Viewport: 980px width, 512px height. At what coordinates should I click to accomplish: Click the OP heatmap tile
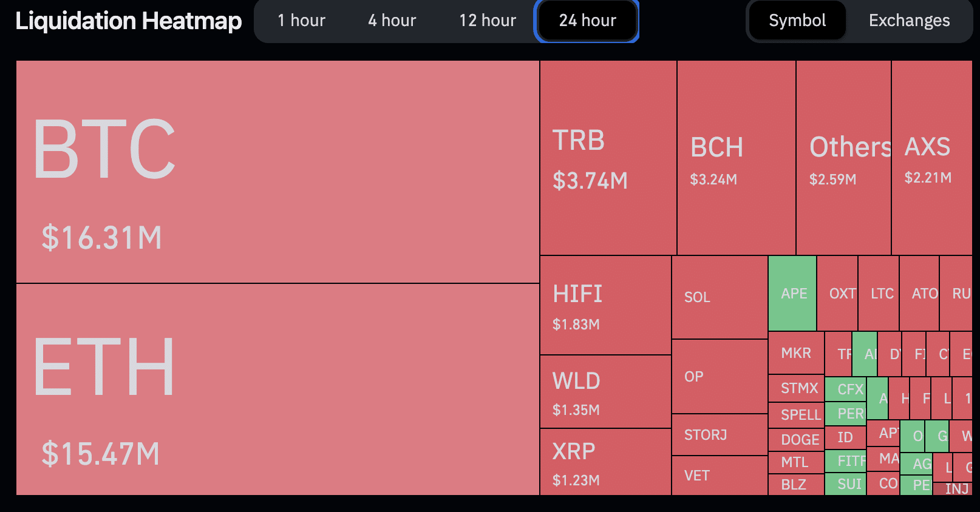click(720, 377)
